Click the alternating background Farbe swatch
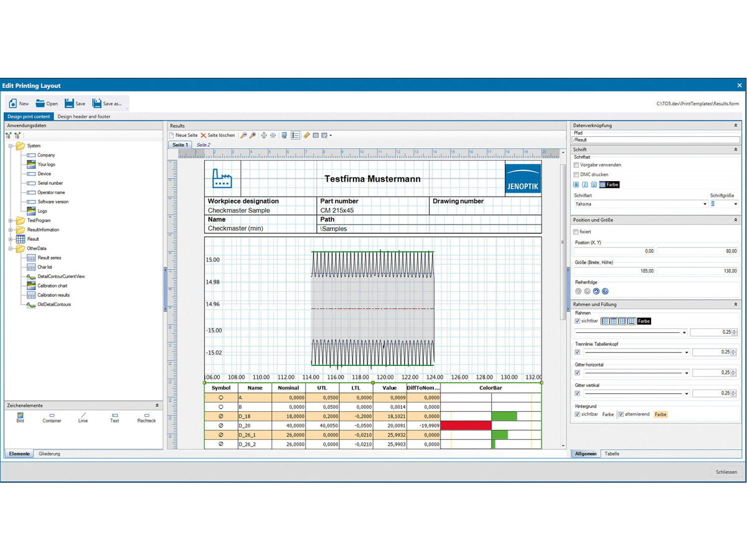This screenshot has height=560, width=747. [660, 414]
